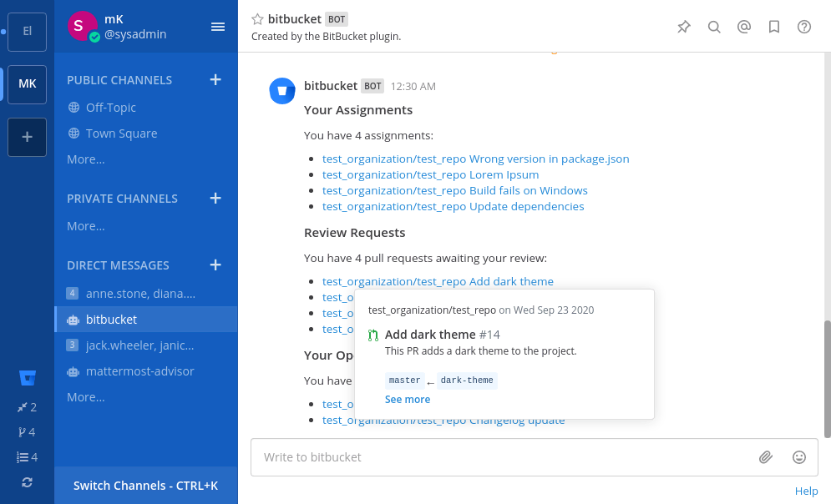Click the search magnifier icon

click(x=714, y=27)
